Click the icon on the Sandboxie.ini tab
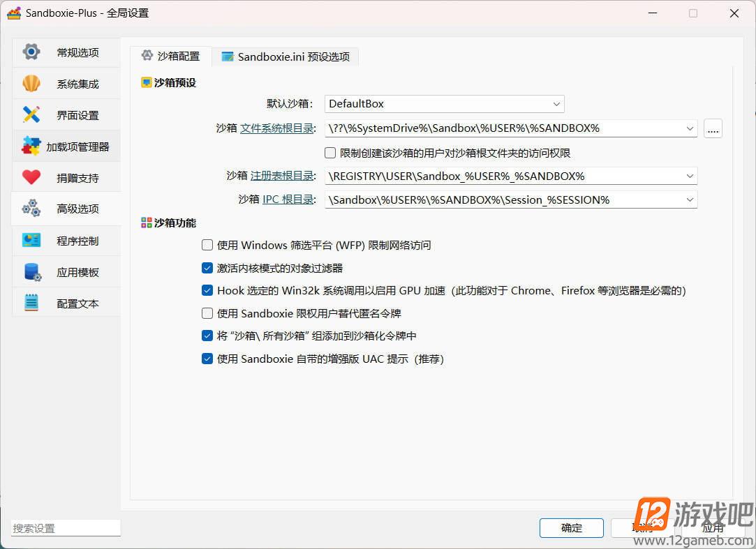Viewport: 756px width, 549px height. tap(227, 57)
